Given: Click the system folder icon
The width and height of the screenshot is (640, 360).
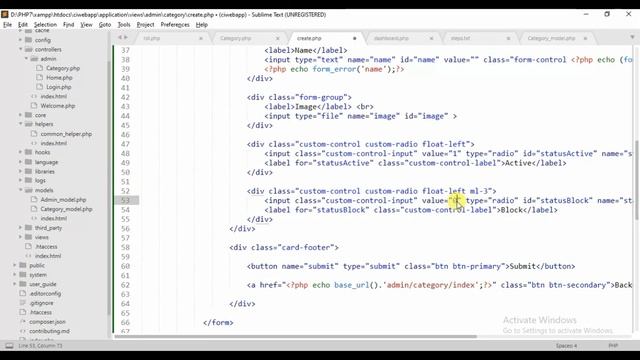Looking at the screenshot, I should click(23, 275).
